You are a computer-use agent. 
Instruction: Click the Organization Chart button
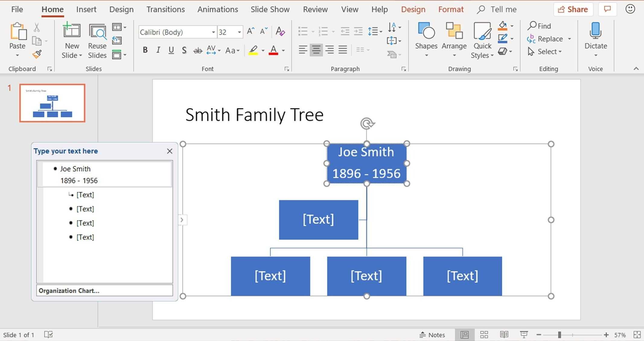point(104,290)
